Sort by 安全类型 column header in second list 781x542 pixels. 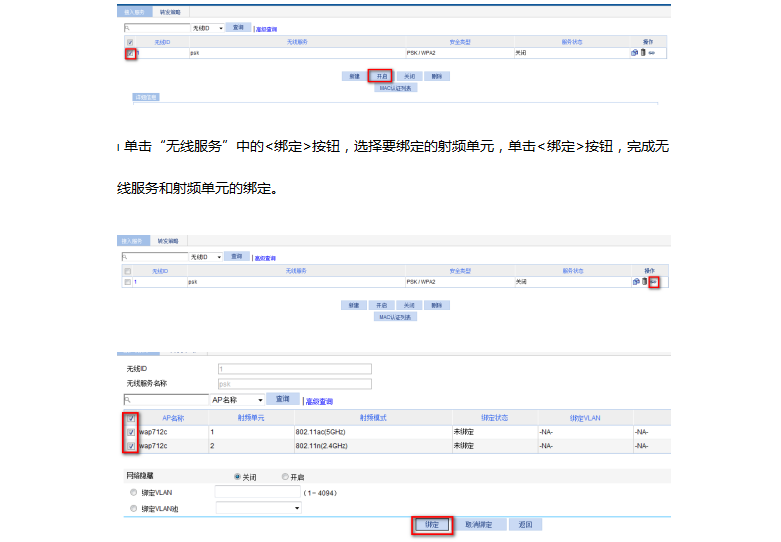click(x=460, y=271)
